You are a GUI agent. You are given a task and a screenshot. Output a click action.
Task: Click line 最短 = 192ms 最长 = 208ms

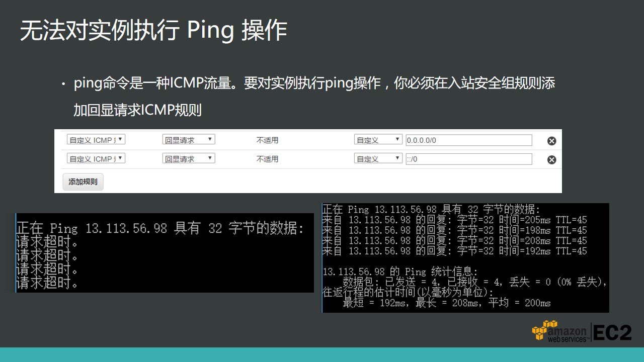pyautogui.click(x=447, y=303)
